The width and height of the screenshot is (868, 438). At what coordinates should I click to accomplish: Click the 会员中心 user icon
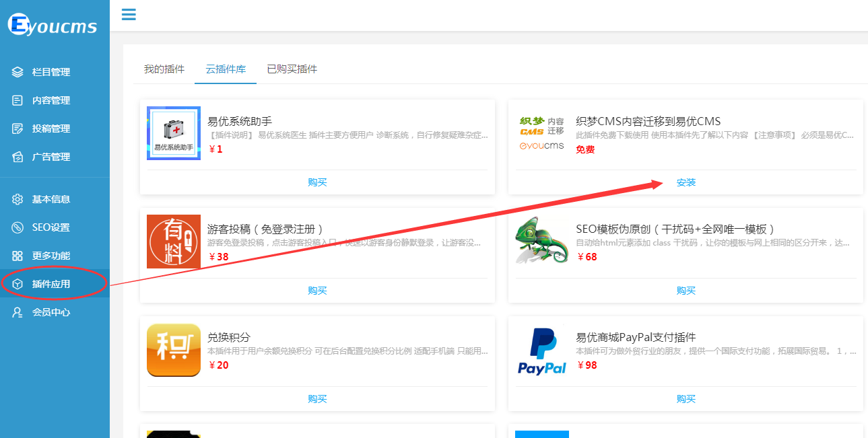click(18, 312)
